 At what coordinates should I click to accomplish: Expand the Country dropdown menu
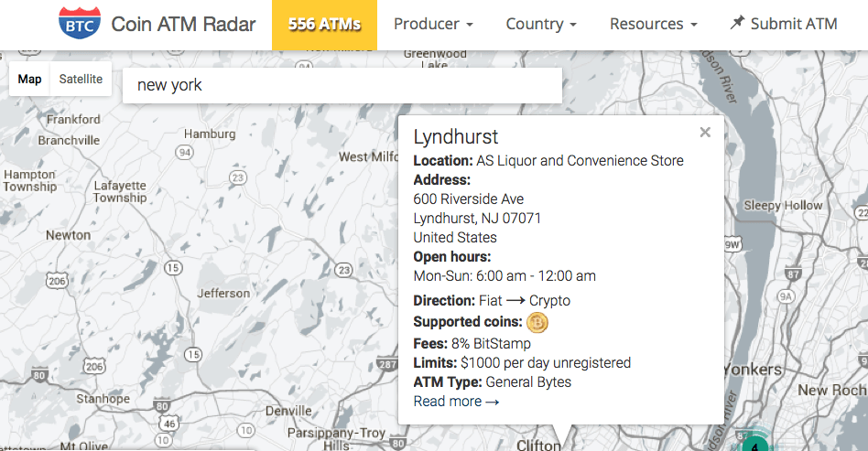pos(541,24)
